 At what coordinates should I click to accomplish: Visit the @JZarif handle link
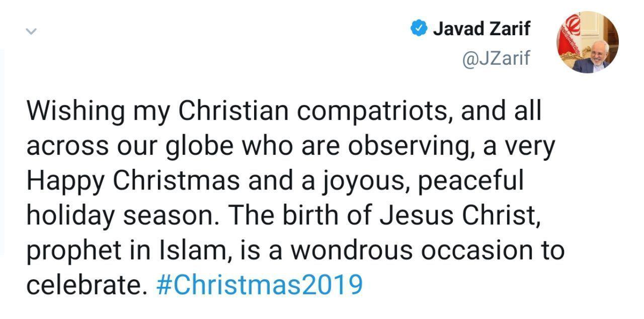click(496, 58)
